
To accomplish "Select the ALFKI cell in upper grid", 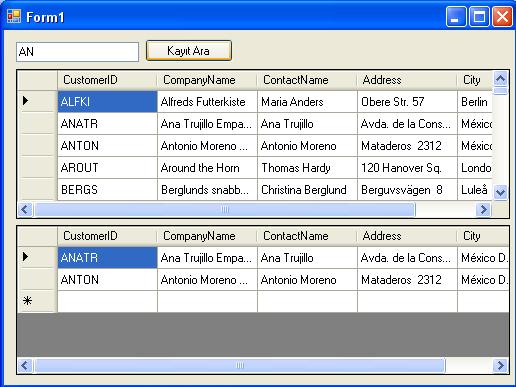I will [107, 101].
